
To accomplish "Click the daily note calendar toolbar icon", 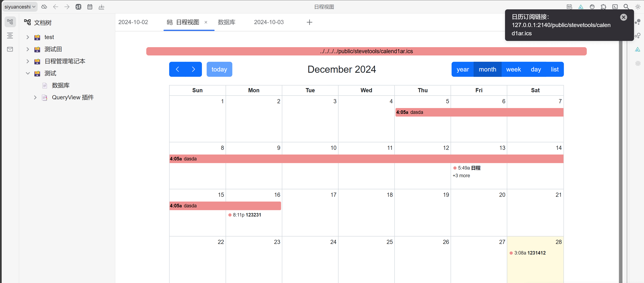I will coord(90,7).
